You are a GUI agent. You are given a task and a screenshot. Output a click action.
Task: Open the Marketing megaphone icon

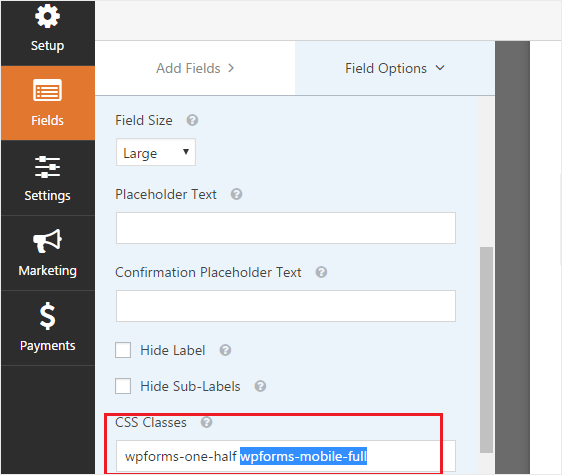[x=47, y=241]
